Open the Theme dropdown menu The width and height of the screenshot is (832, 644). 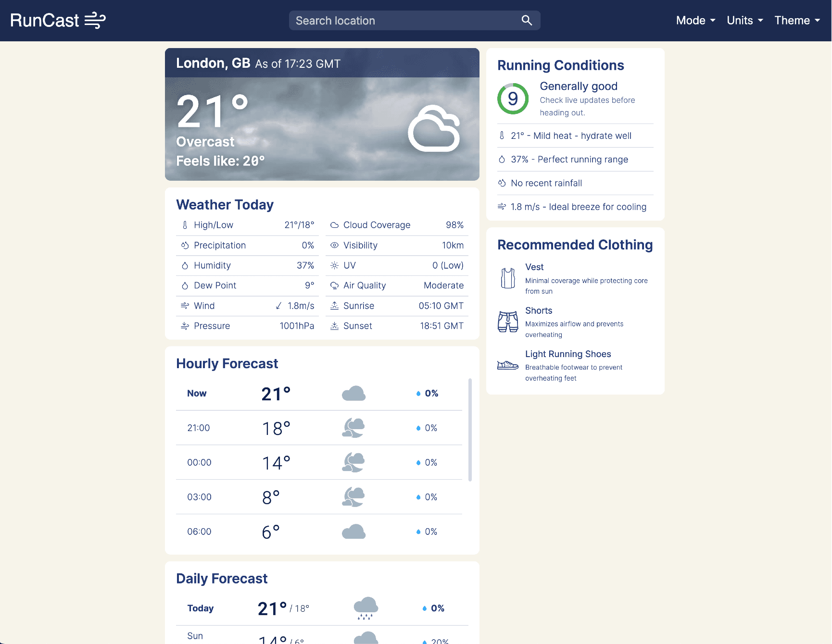[x=797, y=20]
